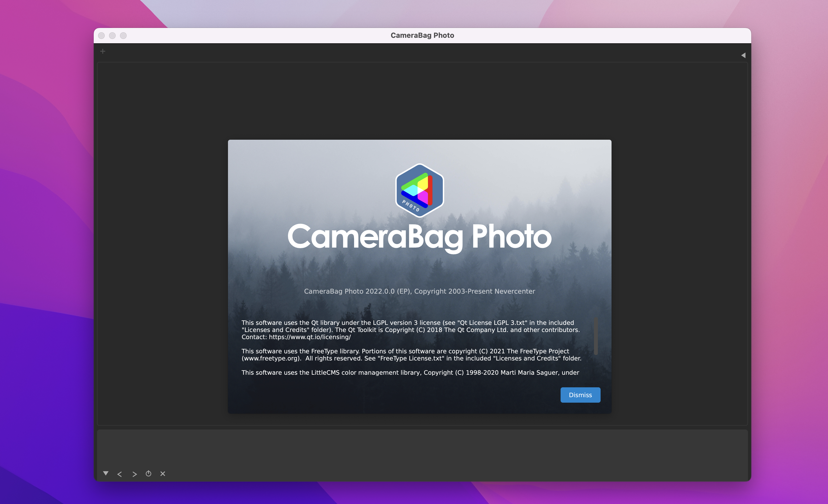
Task: Click the qt.io licensing URL in the credits
Action: coord(310,337)
